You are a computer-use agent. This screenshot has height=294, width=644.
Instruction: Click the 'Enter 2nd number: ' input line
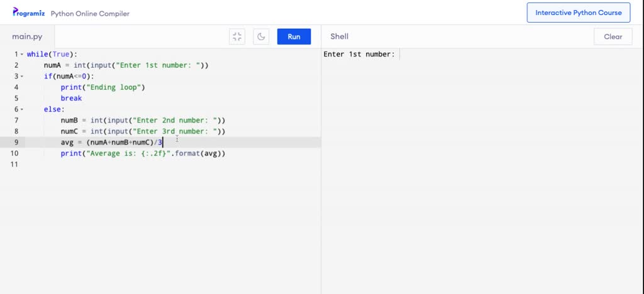143,120
